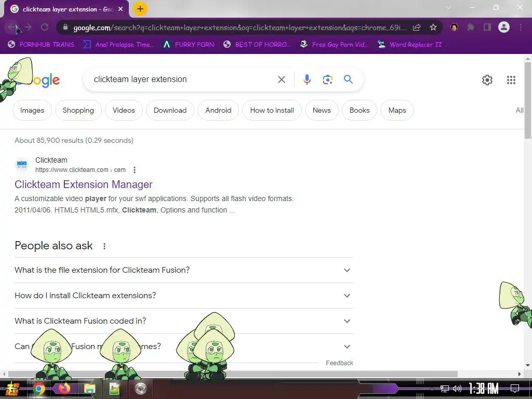Image resolution: width=532 pixels, height=399 pixels.
Task: Expand file extension for Clickteam Fusion question
Action: 183,270
